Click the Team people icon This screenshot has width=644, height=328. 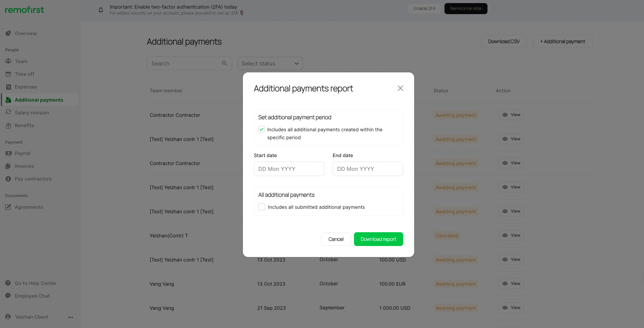[8, 61]
